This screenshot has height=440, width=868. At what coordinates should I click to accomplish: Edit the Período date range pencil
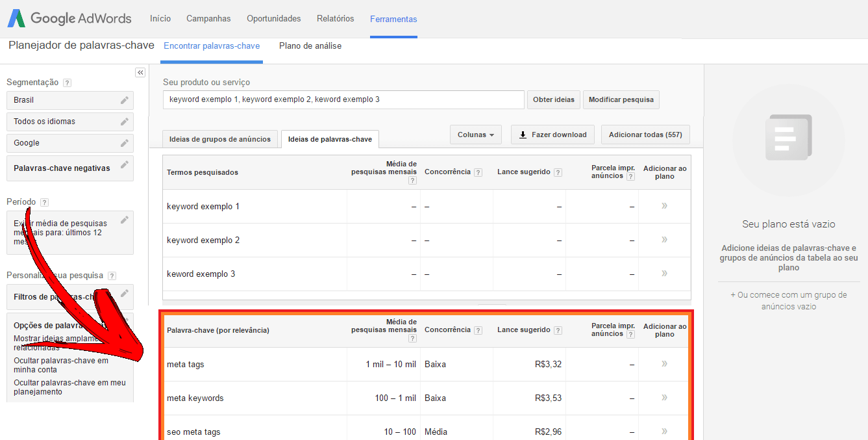(125, 220)
